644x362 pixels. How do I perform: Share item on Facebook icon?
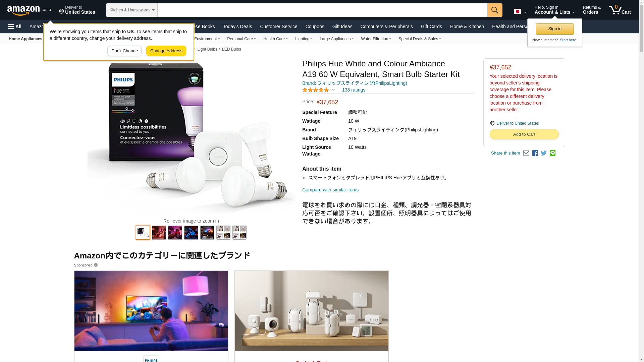point(535,153)
